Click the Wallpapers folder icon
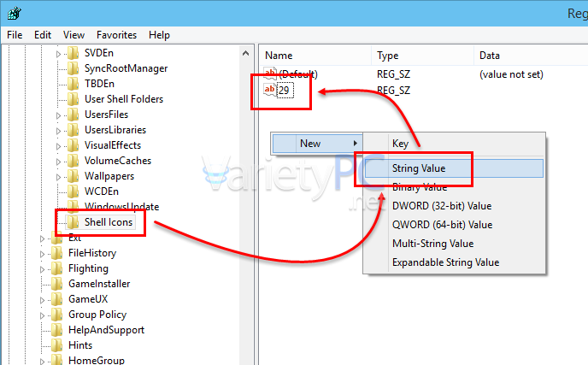 point(73,176)
